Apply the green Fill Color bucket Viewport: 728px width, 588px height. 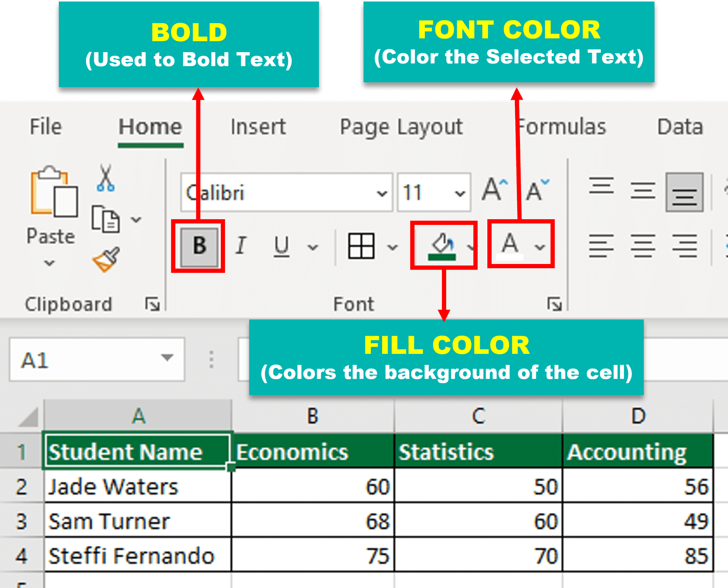(442, 246)
